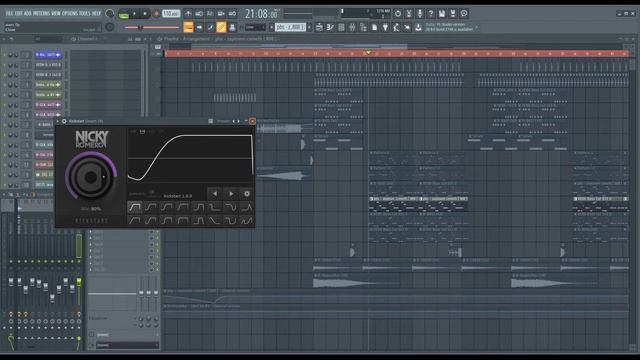Open Kickstart 'Presets' dropdown in title bar
This screenshot has width=640, height=360.
click(224, 121)
